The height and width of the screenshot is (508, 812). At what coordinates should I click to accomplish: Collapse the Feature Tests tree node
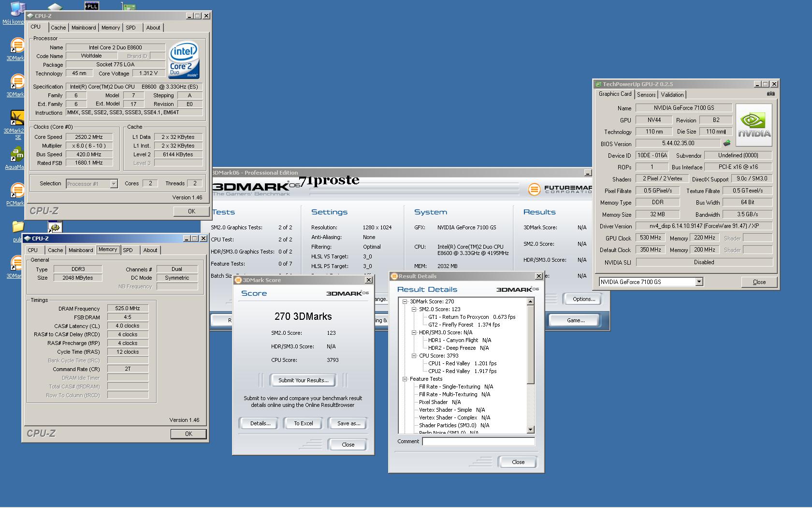[x=405, y=379]
